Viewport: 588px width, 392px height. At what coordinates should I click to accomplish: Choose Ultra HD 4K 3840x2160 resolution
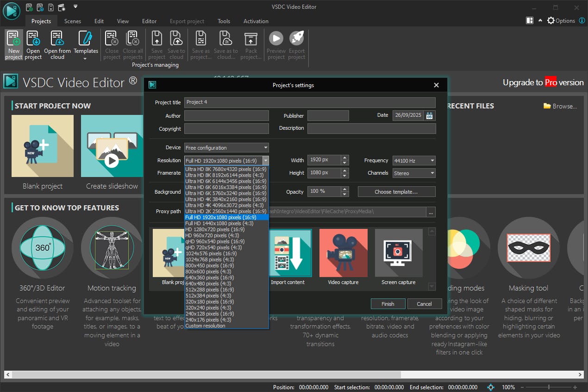click(x=226, y=199)
